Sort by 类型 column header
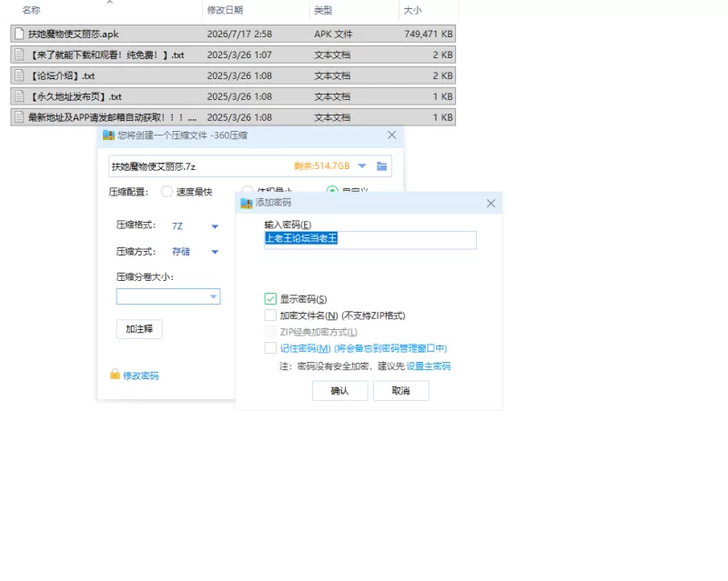Viewport: 728px width, 581px height. coord(323,10)
